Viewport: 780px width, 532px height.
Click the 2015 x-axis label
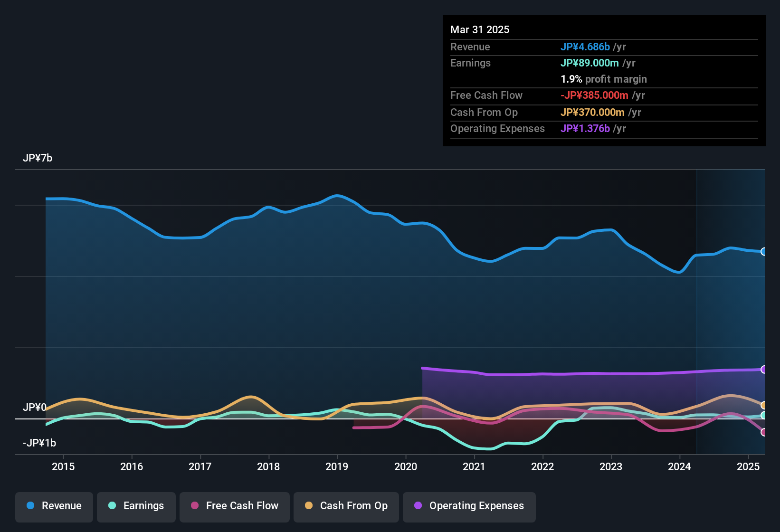pos(63,466)
